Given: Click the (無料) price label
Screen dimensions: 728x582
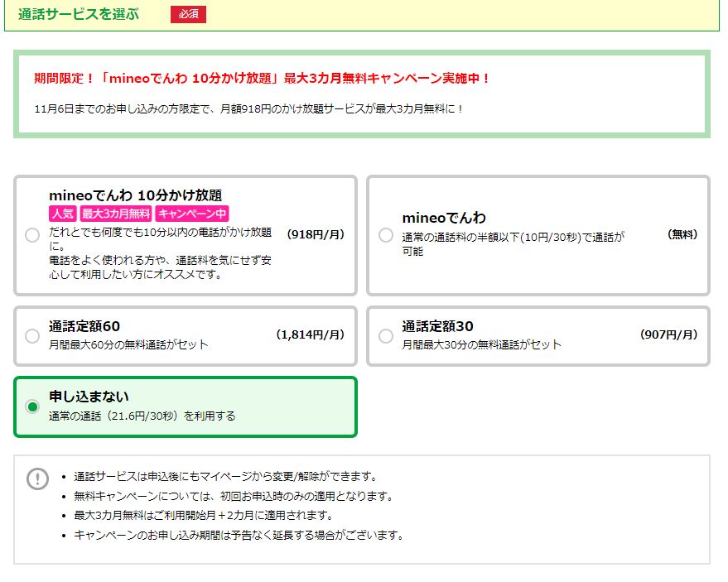Looking at the screenshot, I should (x=682, y=234).
